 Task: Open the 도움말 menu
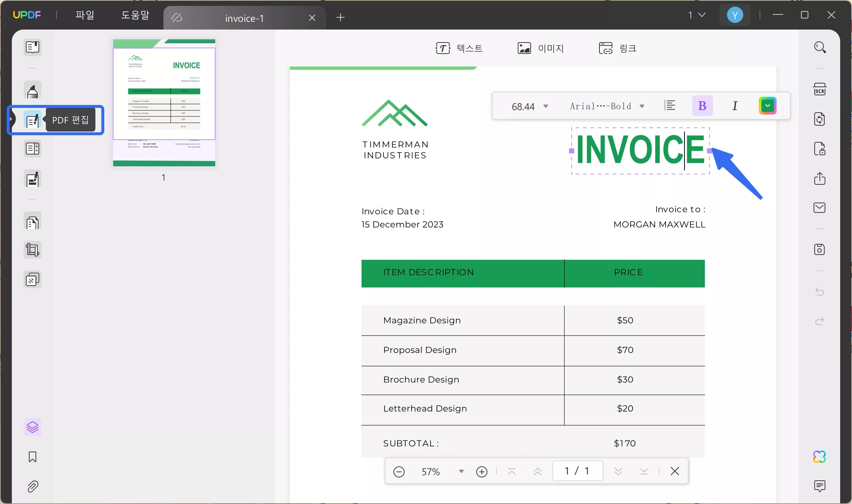[x=135, y=15]
